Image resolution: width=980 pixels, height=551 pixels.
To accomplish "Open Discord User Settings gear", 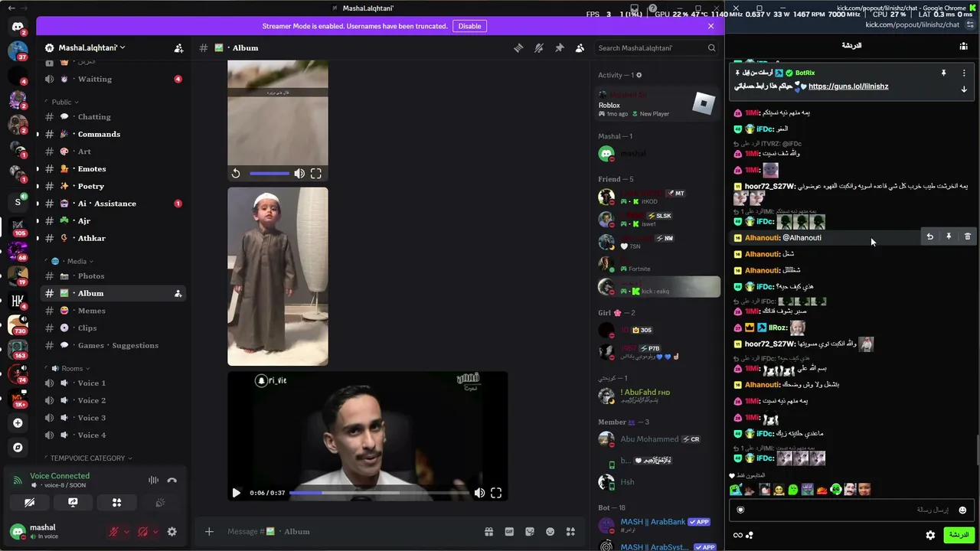I will (x=171, y=532).
